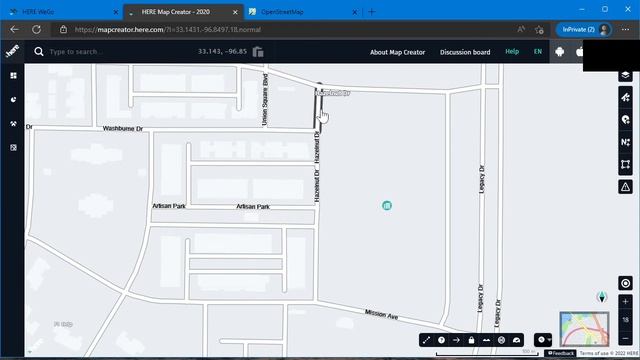Open the dashboard grid sidebar icon
The height and width of the screenshot is (360, 640).
13,76
